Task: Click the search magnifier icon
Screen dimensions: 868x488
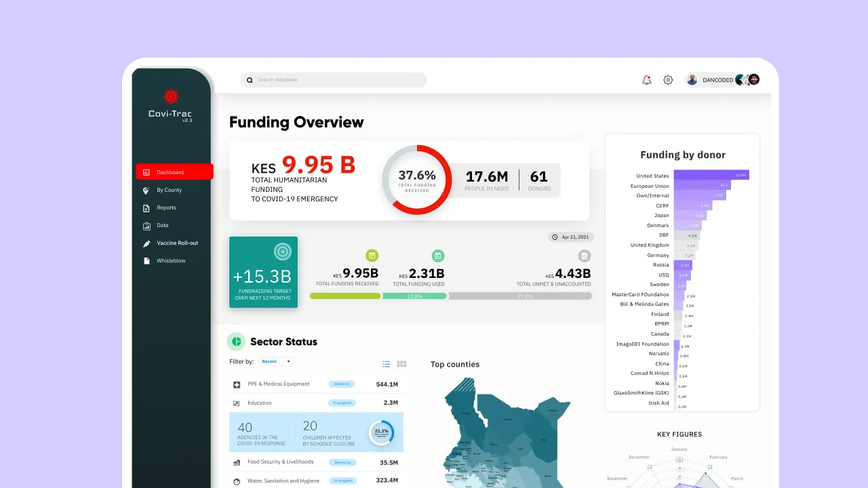Action: click(250, 80)
